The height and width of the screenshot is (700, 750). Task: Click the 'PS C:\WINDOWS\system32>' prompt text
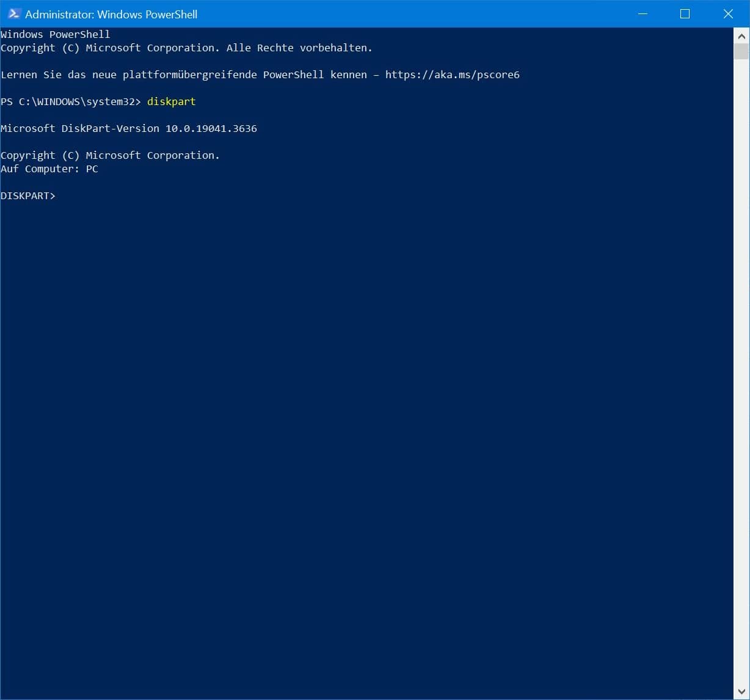[x=71, y=101]
